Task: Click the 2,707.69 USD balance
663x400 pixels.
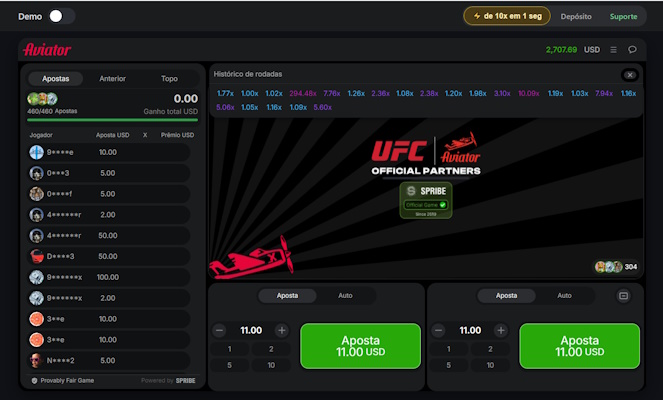Action: pos(573,50)
